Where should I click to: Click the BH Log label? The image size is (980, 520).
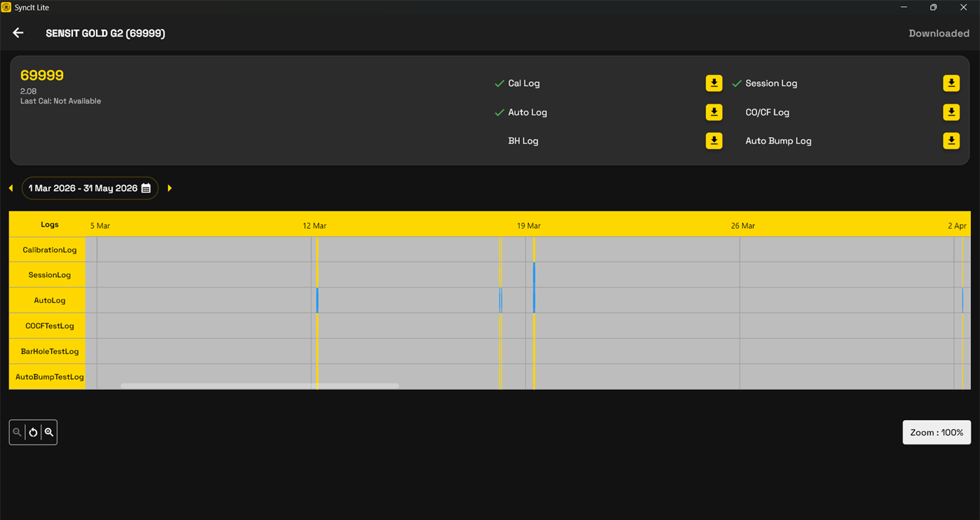523,141
